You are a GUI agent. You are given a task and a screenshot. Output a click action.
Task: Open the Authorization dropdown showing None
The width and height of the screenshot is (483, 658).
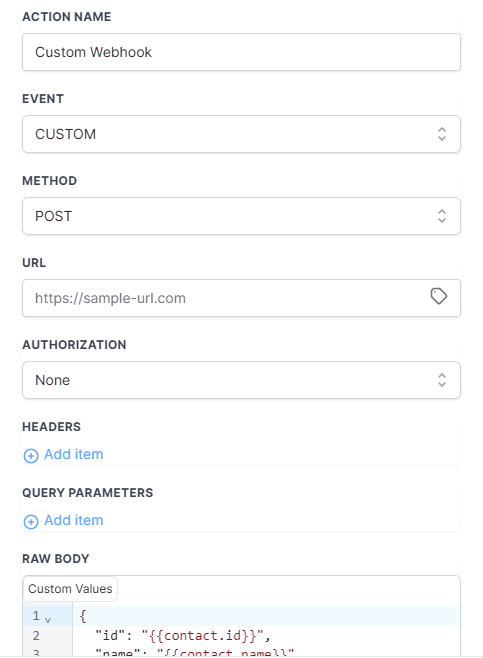point(241,380)
